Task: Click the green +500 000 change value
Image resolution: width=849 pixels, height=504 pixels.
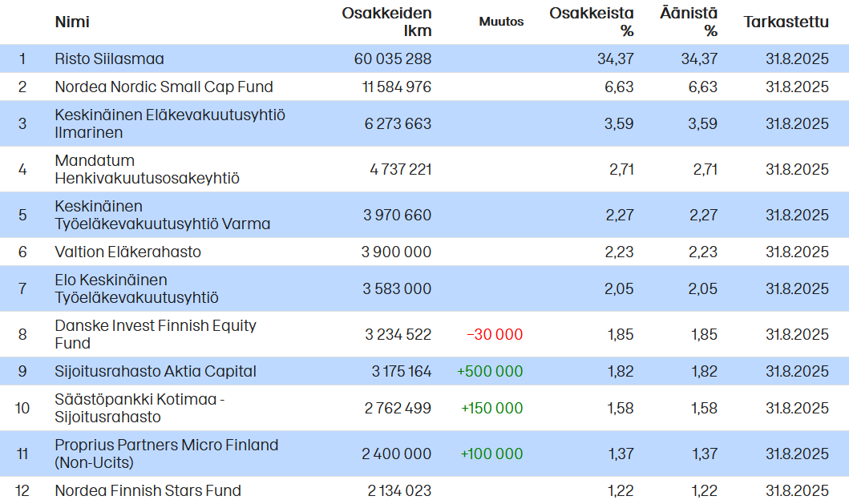Action: (x=490, y=371)
